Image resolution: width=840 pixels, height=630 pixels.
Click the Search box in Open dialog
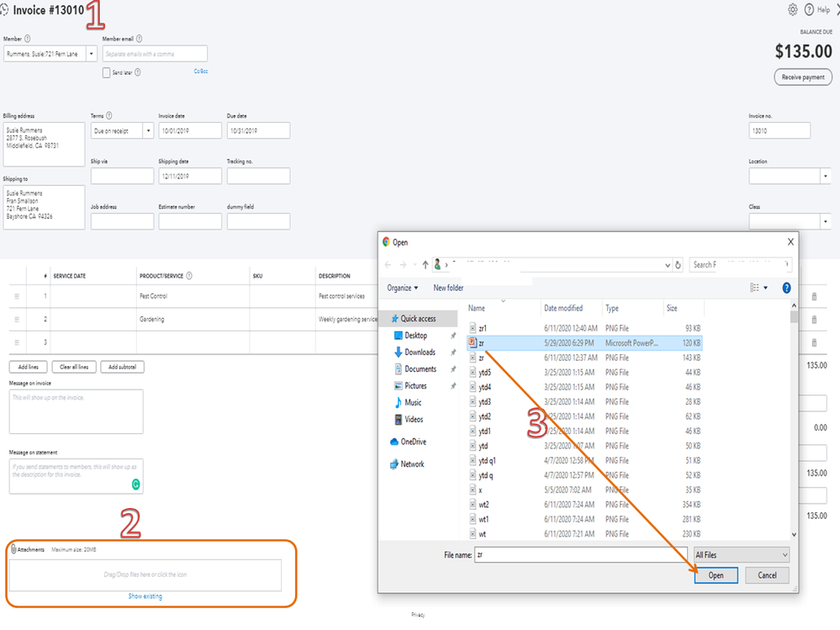pyautogui.click(x=740, y=265)
